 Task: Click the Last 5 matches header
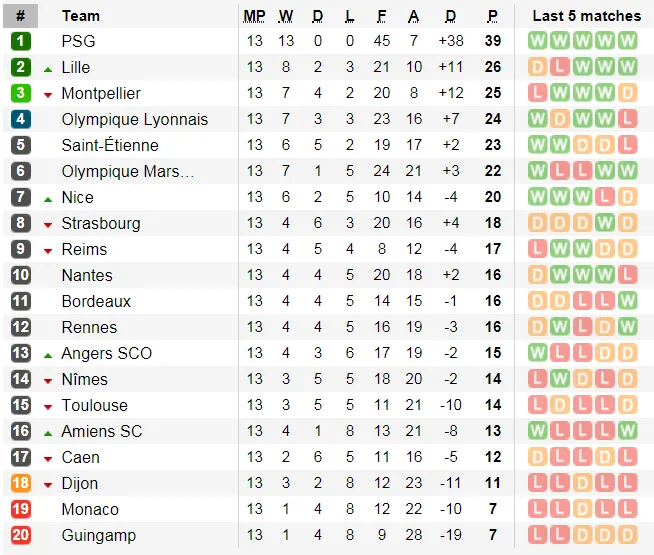tap(586, 16)
